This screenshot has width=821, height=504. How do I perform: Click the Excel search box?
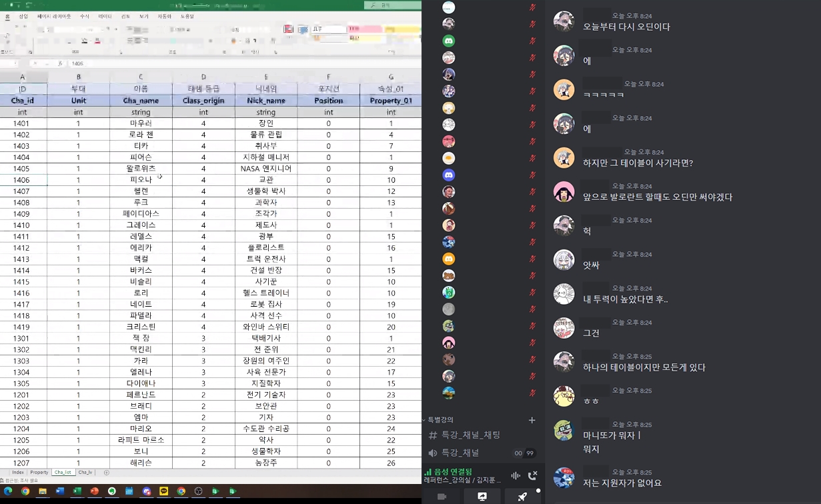(392, 5)
